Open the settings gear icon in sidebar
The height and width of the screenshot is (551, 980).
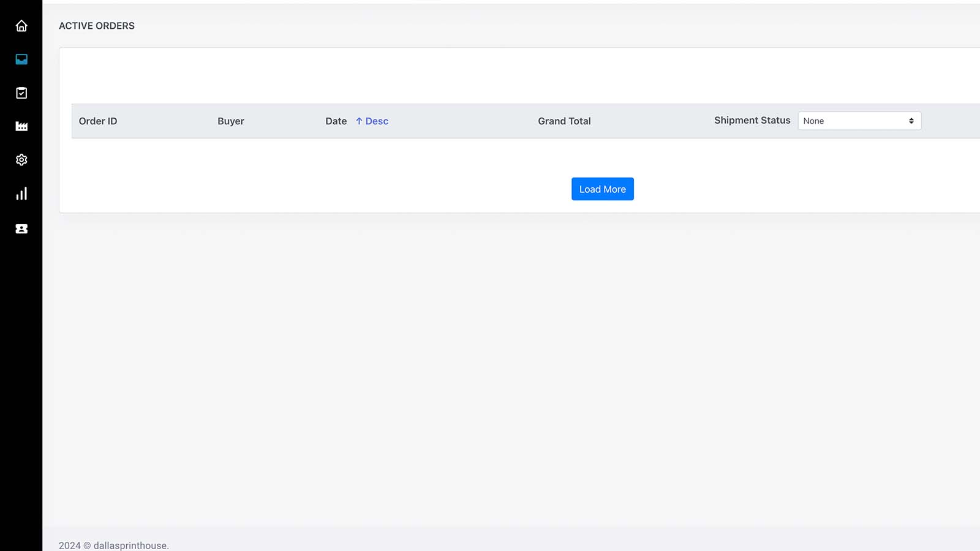point(21,160)
